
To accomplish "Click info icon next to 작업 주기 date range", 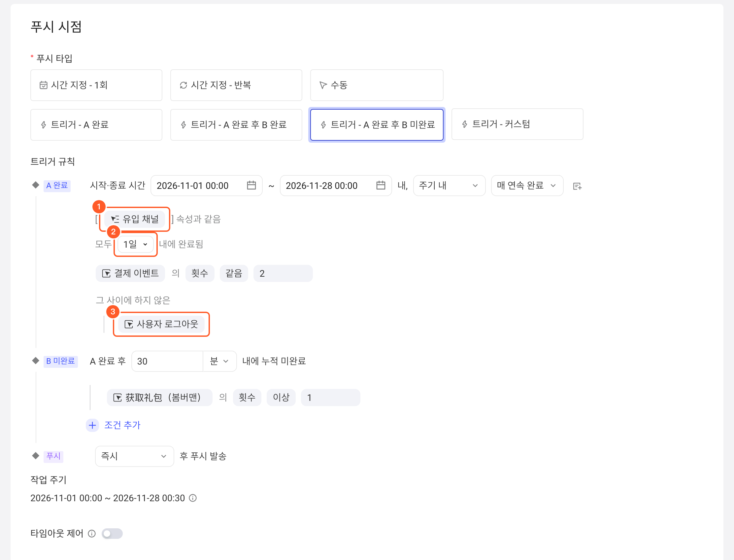I will tap(193, 498).
